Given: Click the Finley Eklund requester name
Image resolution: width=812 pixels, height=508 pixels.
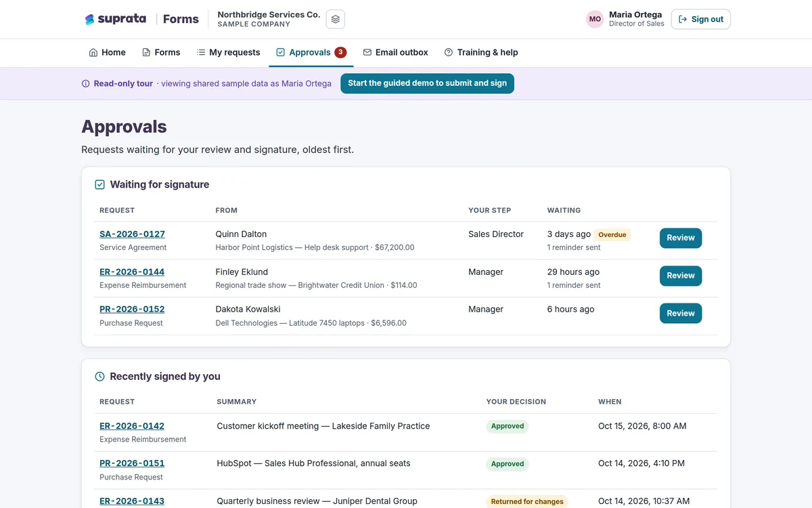Looking at the screenshot, I should (x=242, y=272).
